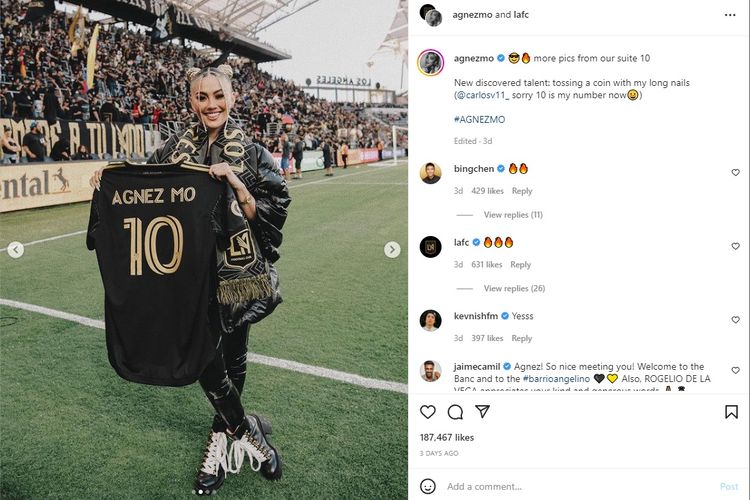Open the #AGNEZMO hashtag link
Image resolution: width=750 pixels, height=500 pixels.
click(479, 120)
